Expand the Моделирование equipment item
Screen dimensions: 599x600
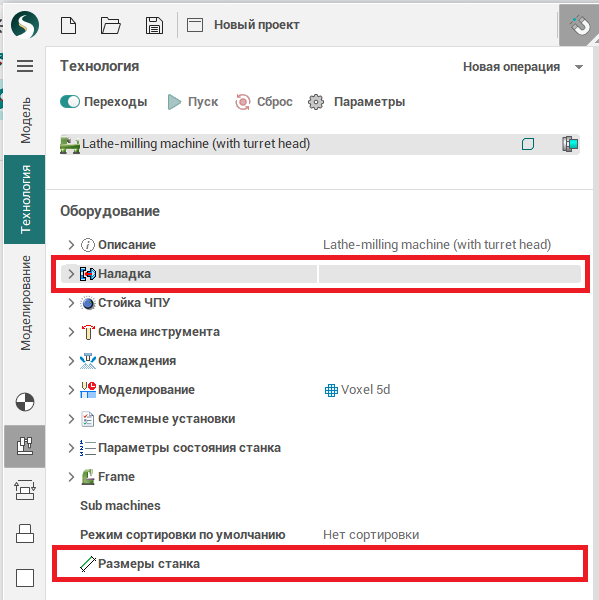[x=71, y=390]
